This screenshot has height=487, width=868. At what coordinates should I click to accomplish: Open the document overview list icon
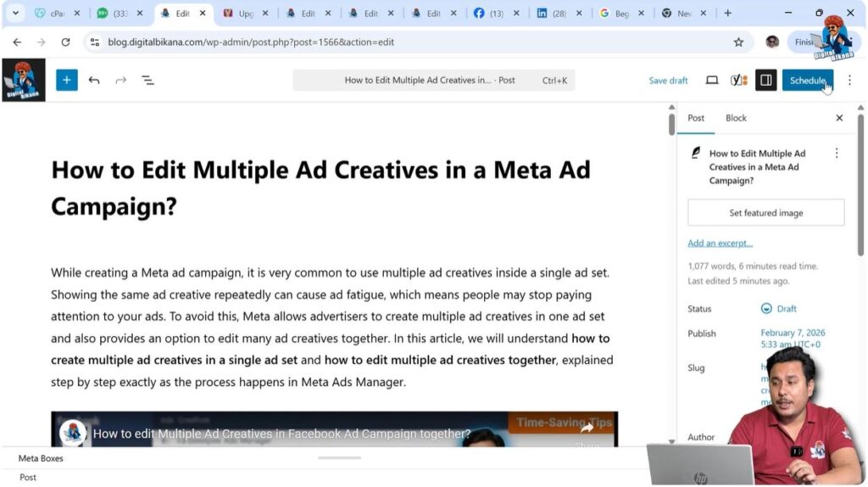click(x=147, y=80)
